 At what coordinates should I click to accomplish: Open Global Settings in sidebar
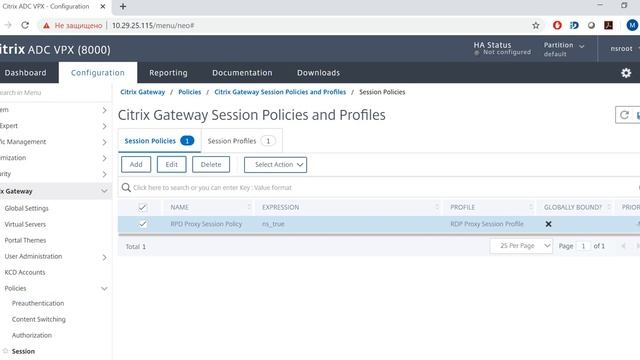[x=27, y=208]
